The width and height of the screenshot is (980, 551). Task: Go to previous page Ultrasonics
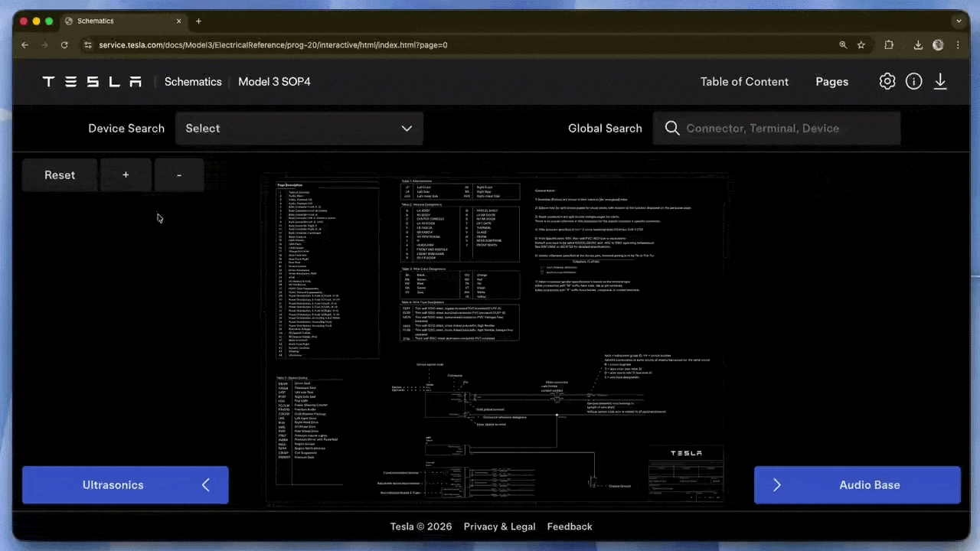click(x=126, y=485)
